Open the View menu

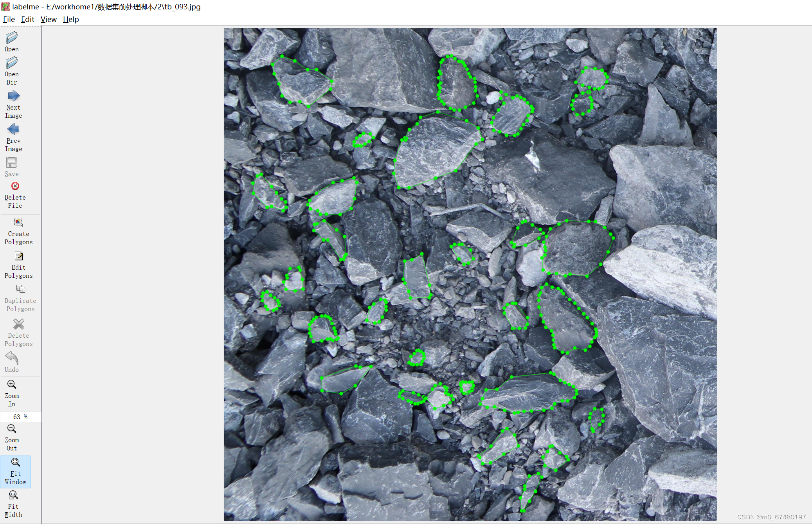click(49, 19)
